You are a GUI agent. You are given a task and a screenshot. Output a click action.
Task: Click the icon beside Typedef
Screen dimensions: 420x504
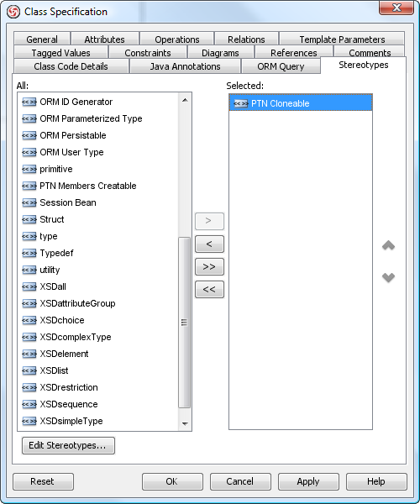point(29,254)
